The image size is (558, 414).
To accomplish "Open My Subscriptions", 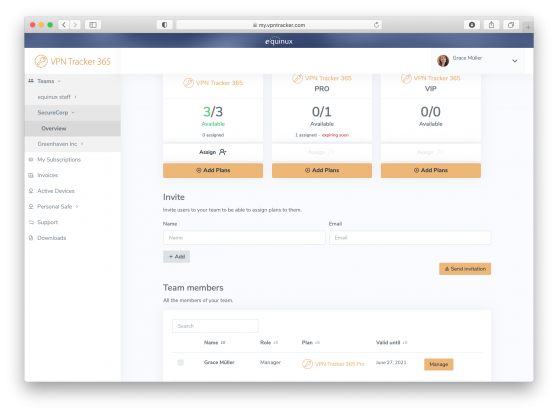I will [59, 159].
